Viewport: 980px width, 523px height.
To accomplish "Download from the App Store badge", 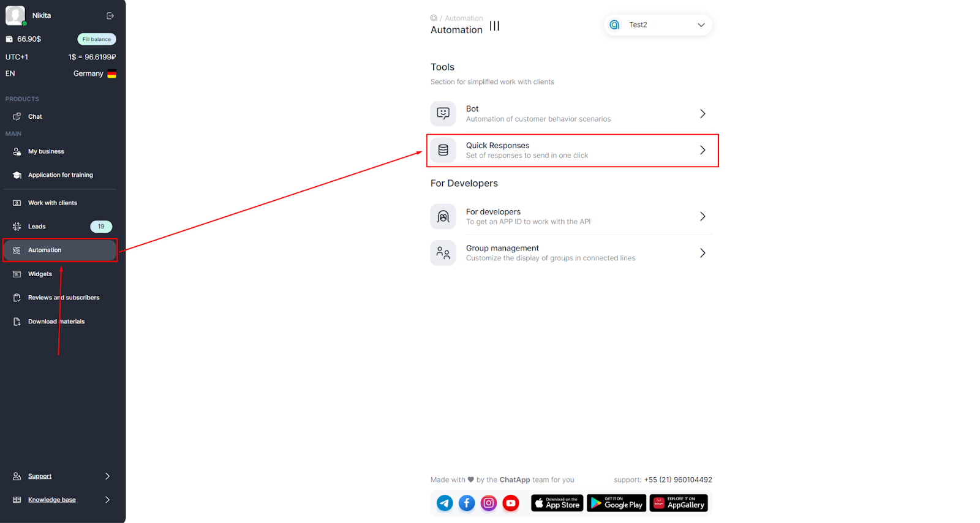I will point(557,503).
